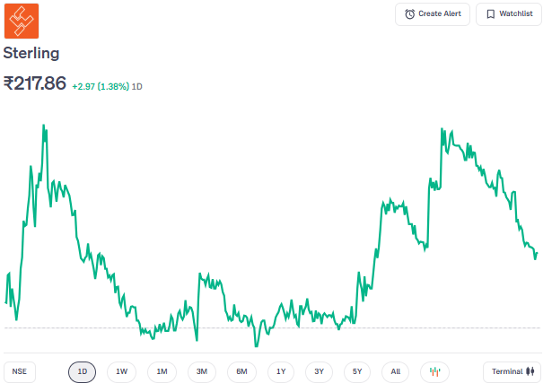The height and width of the screenshot is (392, 552).
Task: Open the NSE exchange selector
Action: coord(20,371)
